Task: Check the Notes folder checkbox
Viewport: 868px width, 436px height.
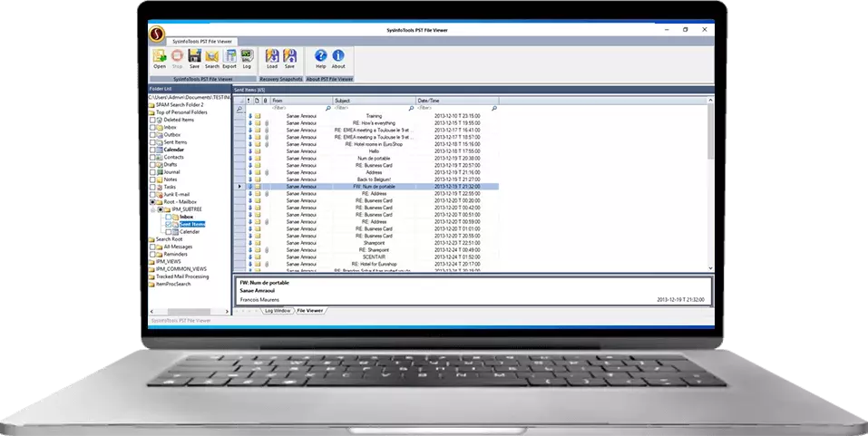Action: (152, 179)
